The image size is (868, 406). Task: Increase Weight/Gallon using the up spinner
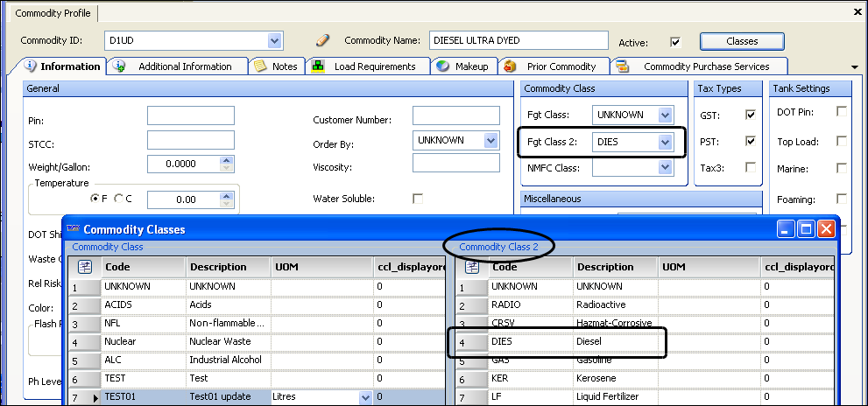tap(228, 160)
